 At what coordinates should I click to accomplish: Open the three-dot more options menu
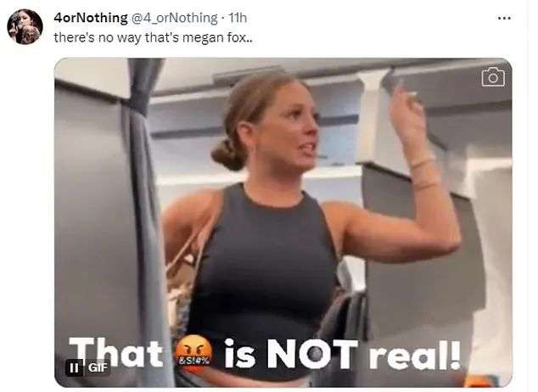(504, 18)
